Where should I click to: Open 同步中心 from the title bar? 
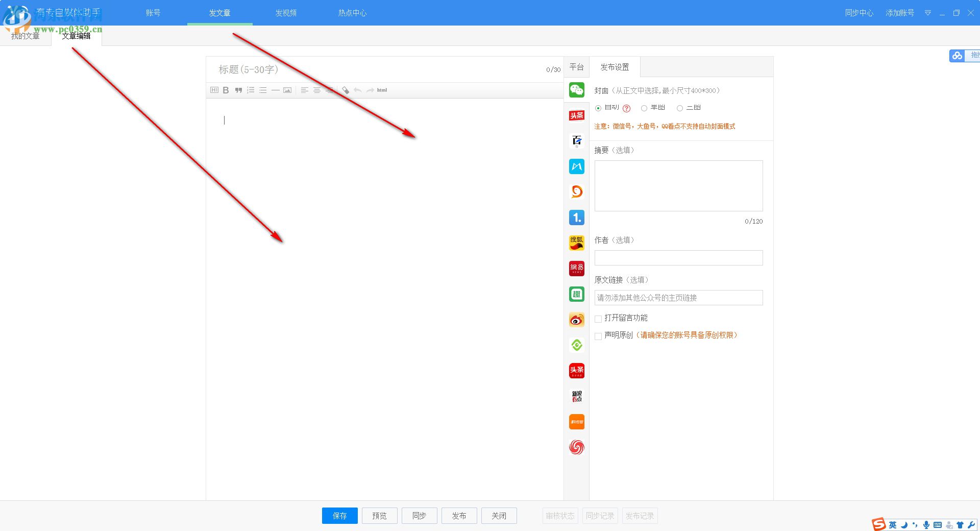tap(859, 13)
